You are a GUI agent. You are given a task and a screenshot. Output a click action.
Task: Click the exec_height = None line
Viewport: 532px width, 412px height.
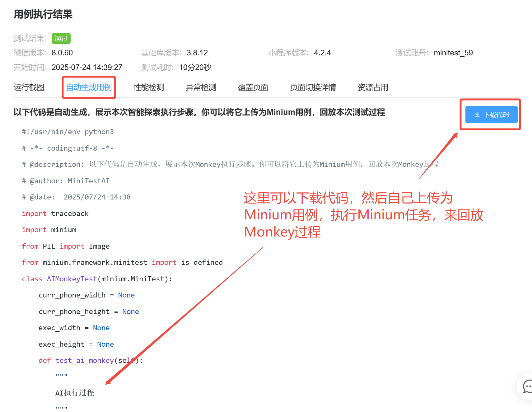coord(76,344)
